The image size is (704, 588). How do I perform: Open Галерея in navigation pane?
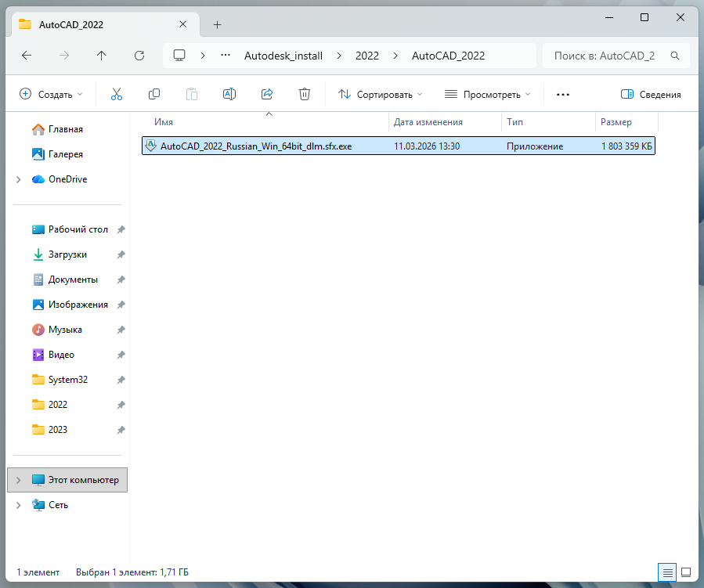point(66,154)
